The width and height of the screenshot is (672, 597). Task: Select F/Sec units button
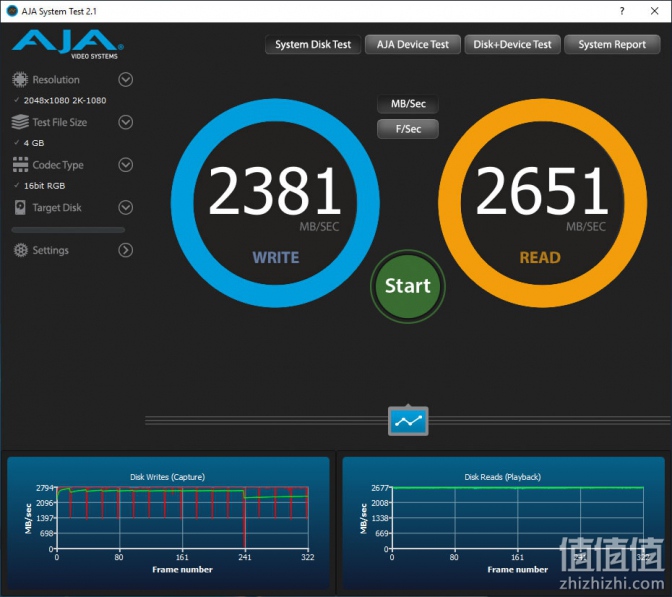click(408, 129)
